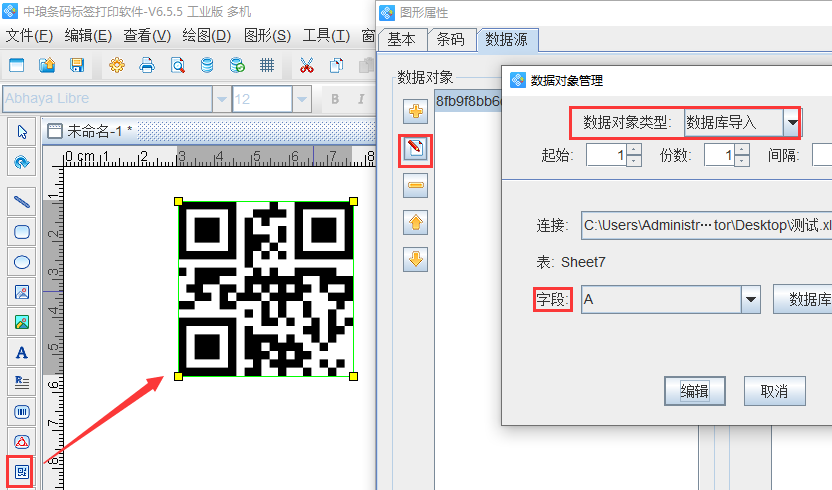Select the red triangle shape tool
Viewport: 832px width, 490px height.
[22, 442]
